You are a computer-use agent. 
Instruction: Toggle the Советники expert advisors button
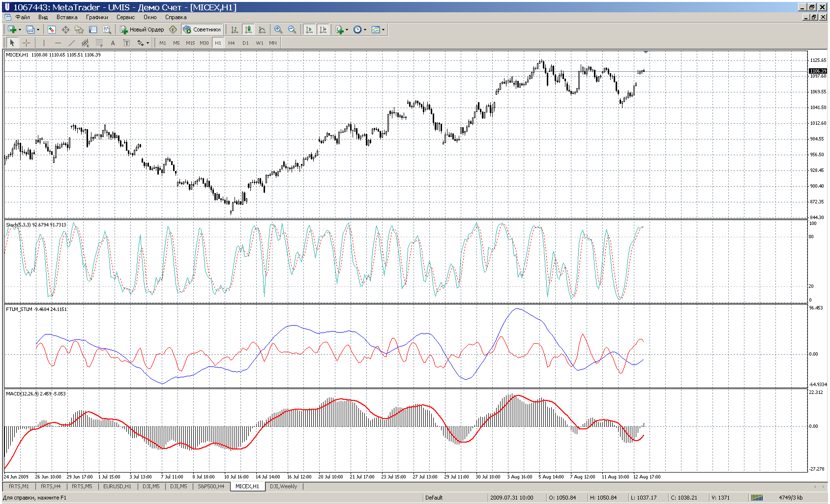click(202, 29)
